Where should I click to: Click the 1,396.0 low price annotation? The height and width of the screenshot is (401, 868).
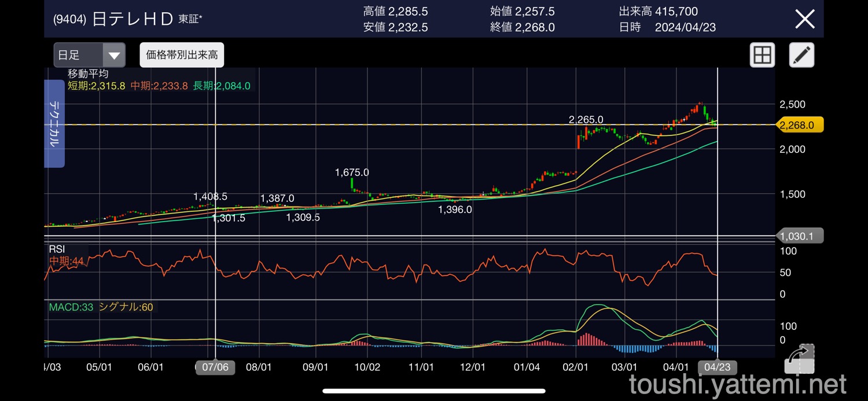pyautogui.click(x=455, y=209)
